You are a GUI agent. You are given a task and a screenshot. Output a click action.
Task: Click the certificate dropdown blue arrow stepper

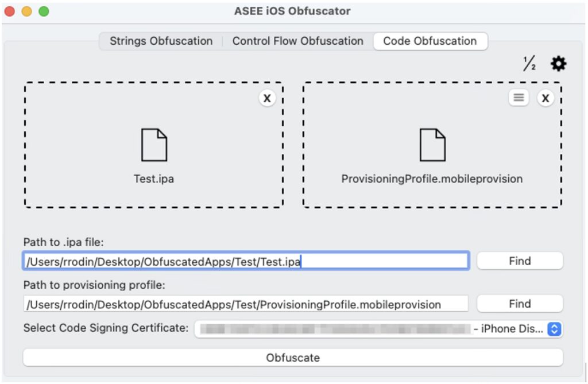(554, 329)
